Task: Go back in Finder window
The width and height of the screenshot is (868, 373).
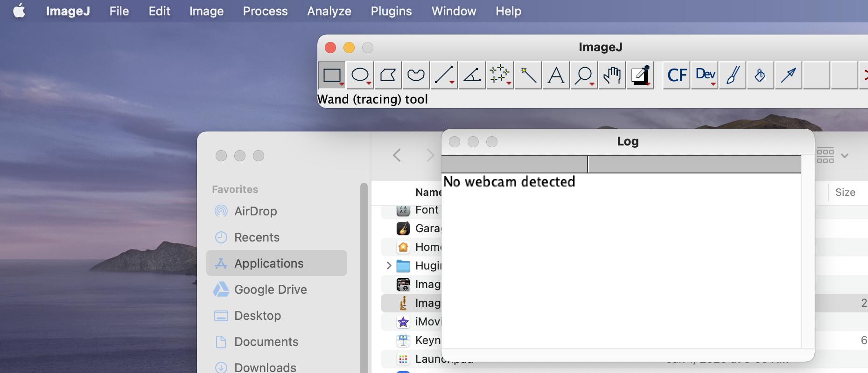Action: (397, 155)
